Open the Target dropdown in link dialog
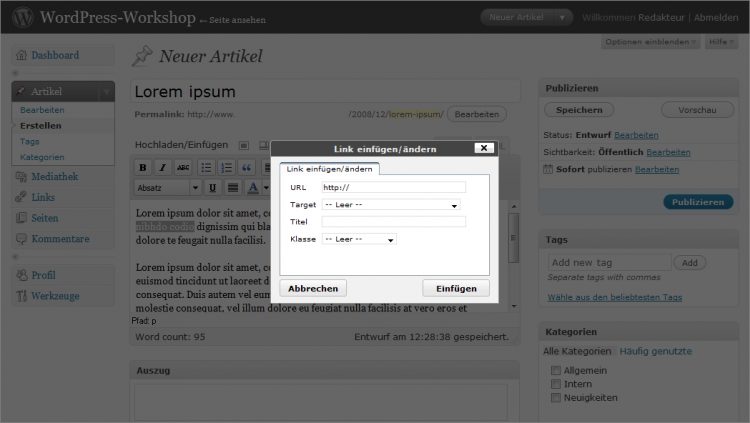 click(391, 205)
